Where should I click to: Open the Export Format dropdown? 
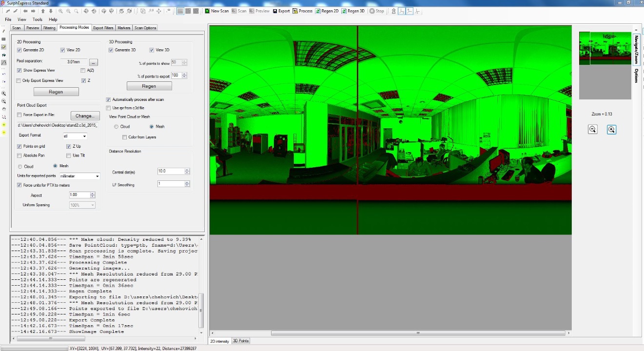75,136
